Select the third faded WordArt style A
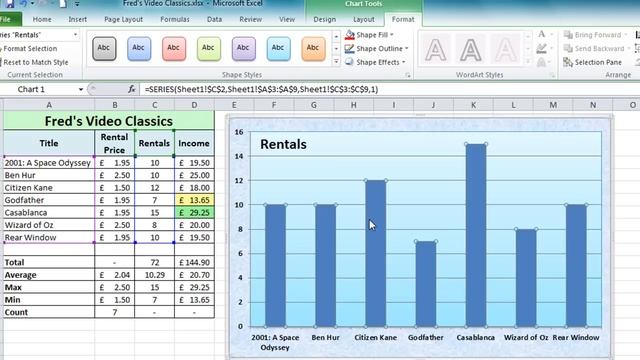 coord(505,49)
